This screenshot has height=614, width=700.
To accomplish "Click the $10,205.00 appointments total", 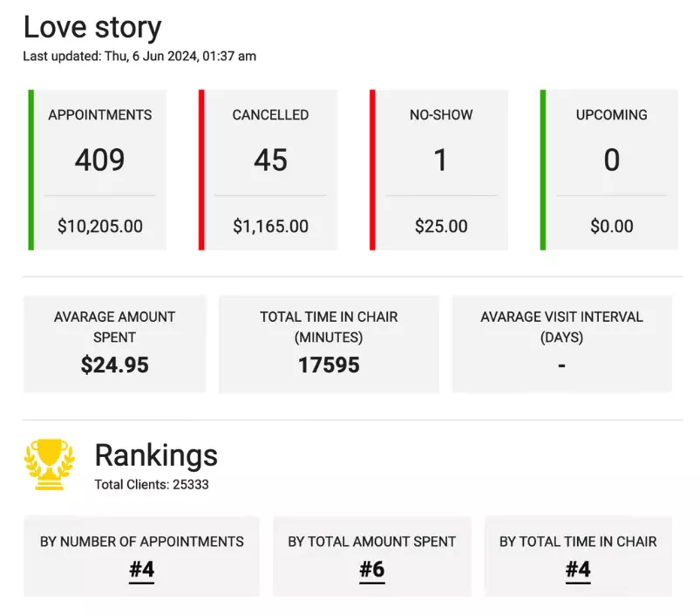I will point(99,227).
